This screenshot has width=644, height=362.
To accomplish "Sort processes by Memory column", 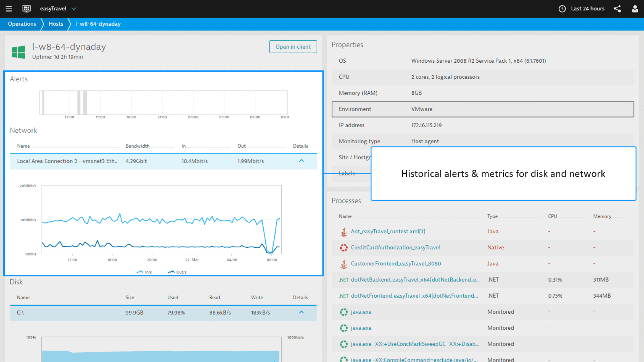I will tap(602, 216).
